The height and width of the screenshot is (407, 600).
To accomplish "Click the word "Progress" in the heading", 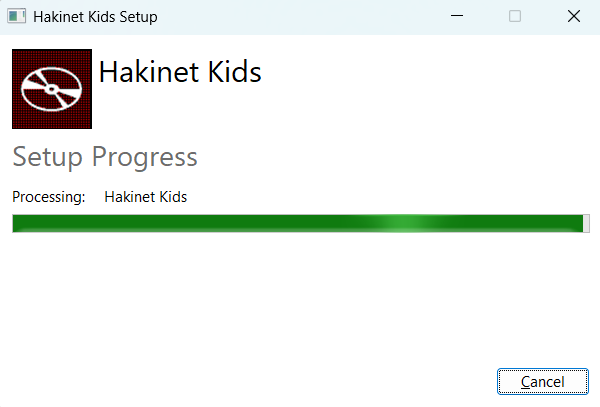I will [144, 157].
